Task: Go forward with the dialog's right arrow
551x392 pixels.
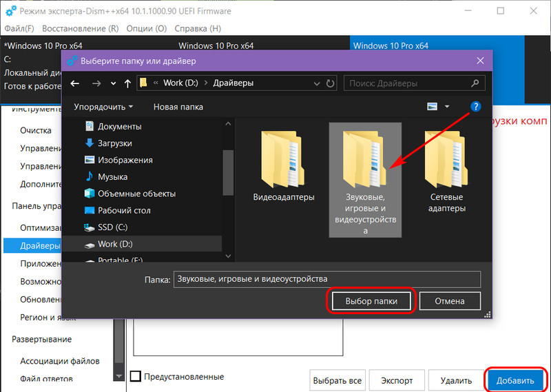Action: [x=96, y=83]
